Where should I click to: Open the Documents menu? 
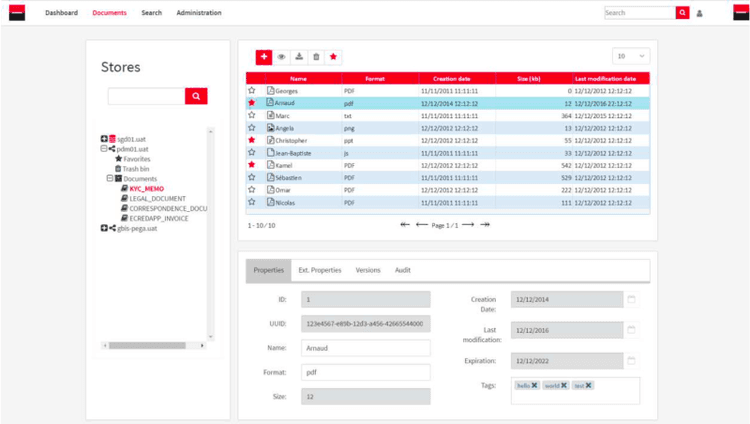click(x=110, y=13)
